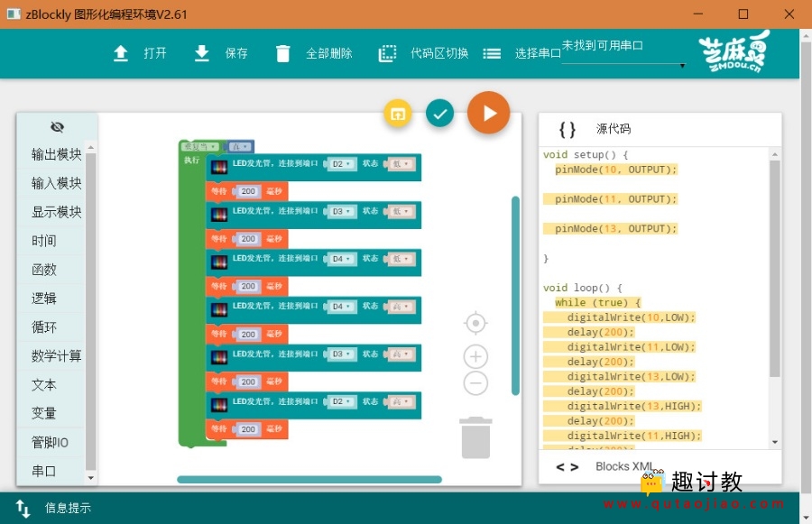Open third LED block D4 port dropdown

point(341,259)
